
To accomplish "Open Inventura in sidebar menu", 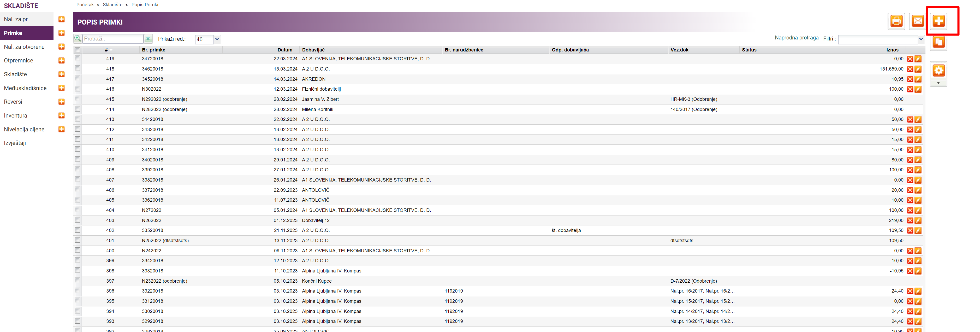I will [16, 116].
